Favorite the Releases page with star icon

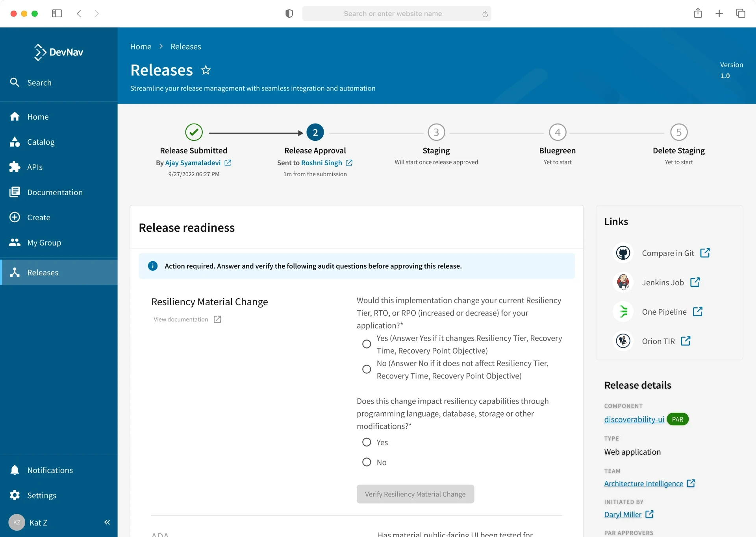click(x=206, y=70)
